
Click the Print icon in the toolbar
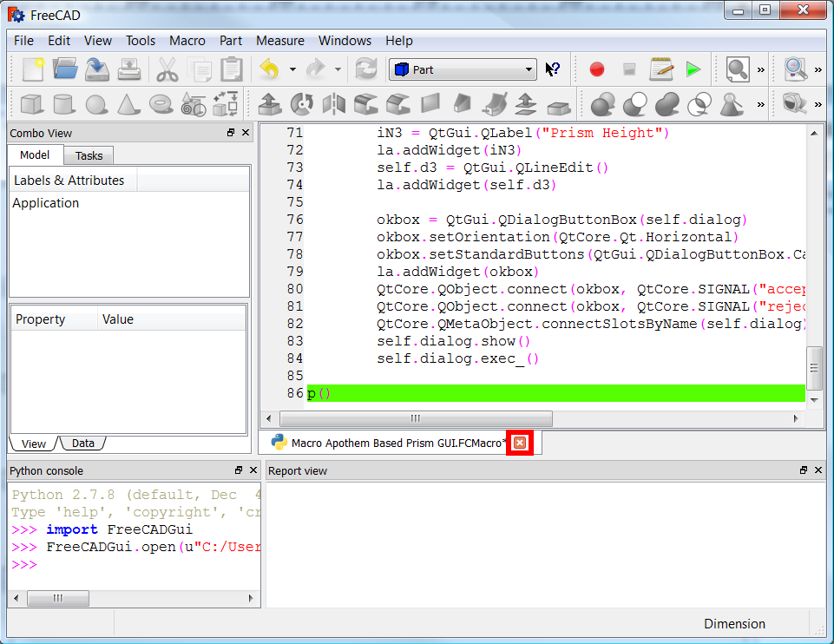tap(129, 69)
